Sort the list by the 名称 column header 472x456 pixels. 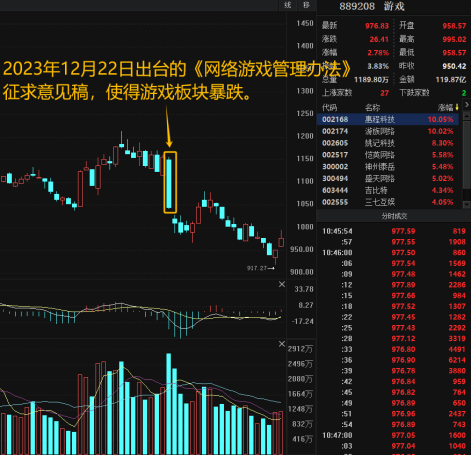coord(372,107)
